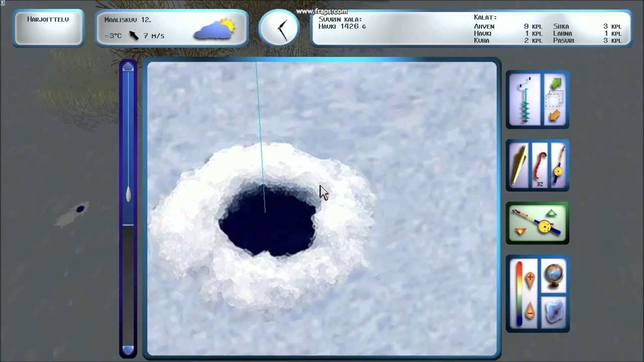Viewport: 644px width, 362px height.
Task: Pick the fishing rod selection icon
Action: (x=558, y=165)
